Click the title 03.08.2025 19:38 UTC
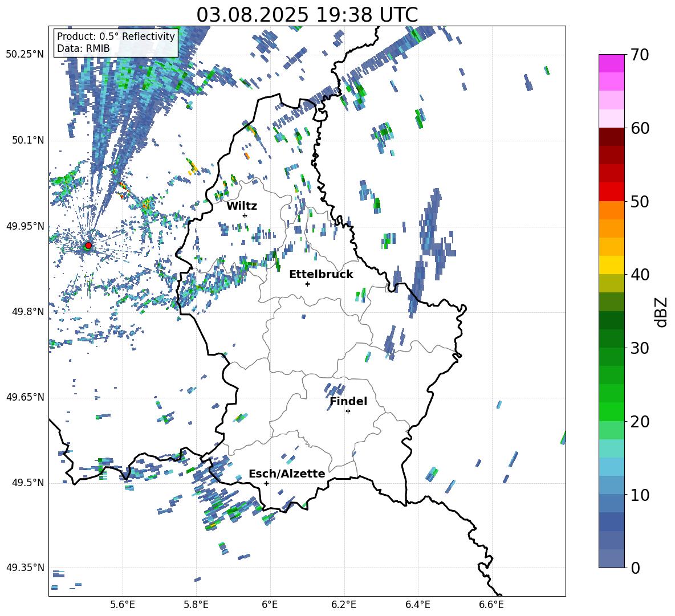675x616 pixels. (x=307, y=15)
